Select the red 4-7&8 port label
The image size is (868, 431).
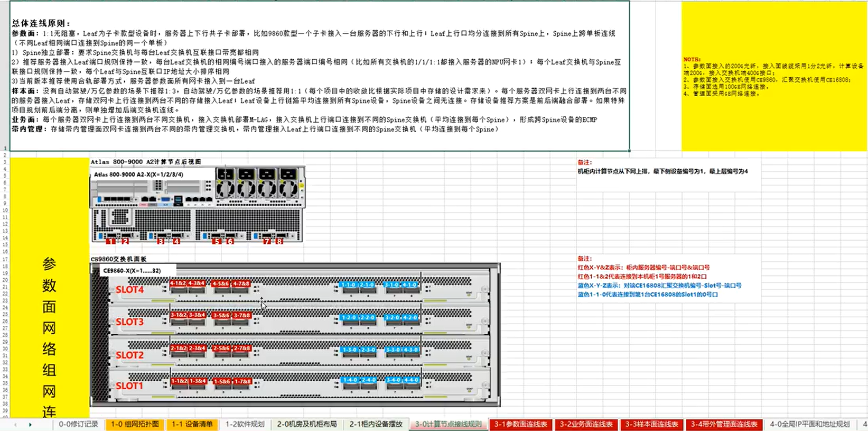241,284
